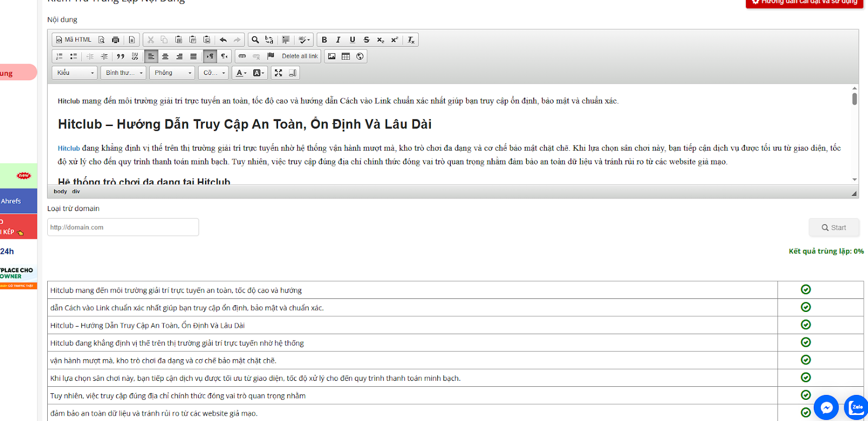The height and width of the screenshot is (421, 868).
Task: Open the text color picker
Action: (x=240, y=73)
